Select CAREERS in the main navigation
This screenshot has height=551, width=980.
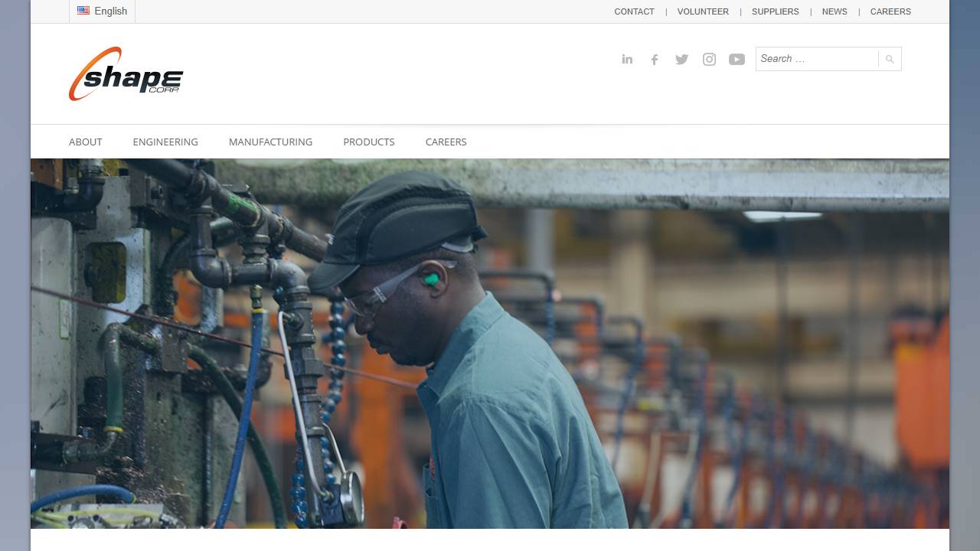(446, 142)
